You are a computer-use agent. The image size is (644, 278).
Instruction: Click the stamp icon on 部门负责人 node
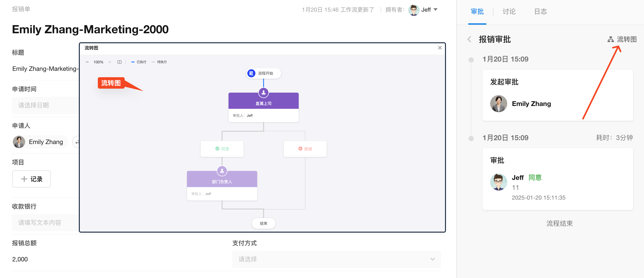[x=222, y=171]
